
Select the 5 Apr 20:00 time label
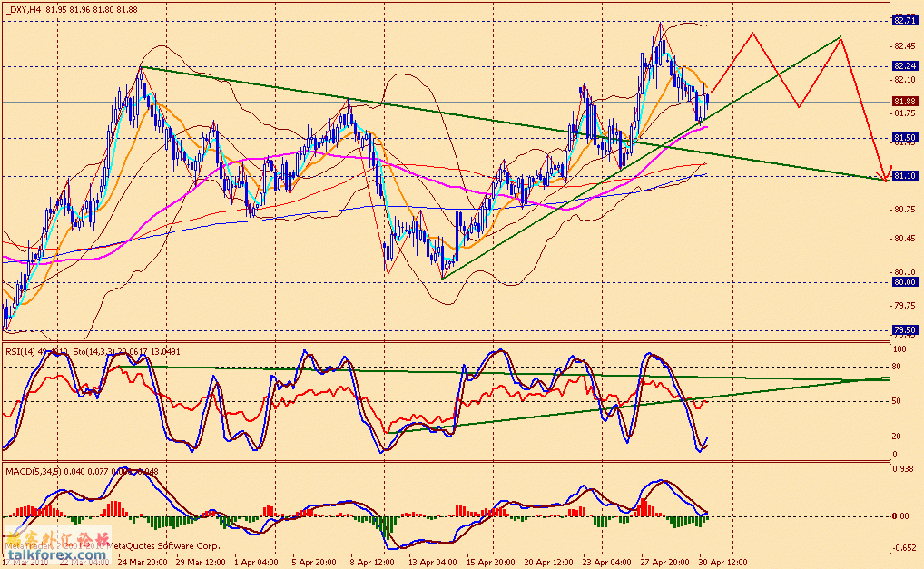314,562
